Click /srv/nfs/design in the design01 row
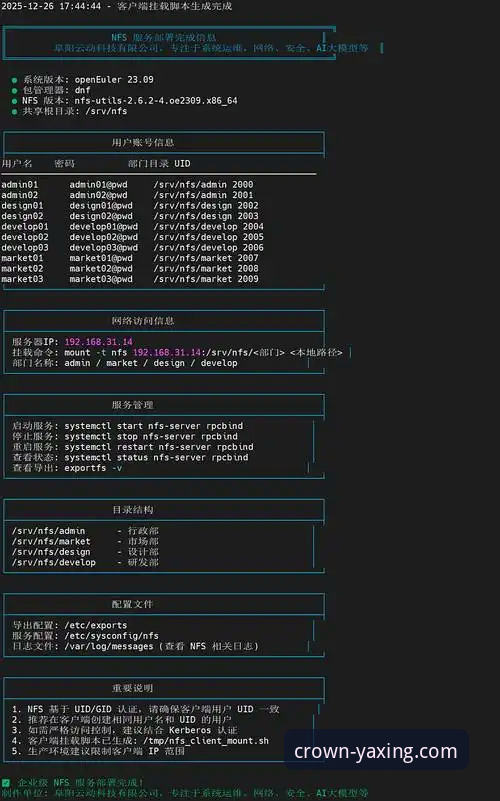 (193, 205)
